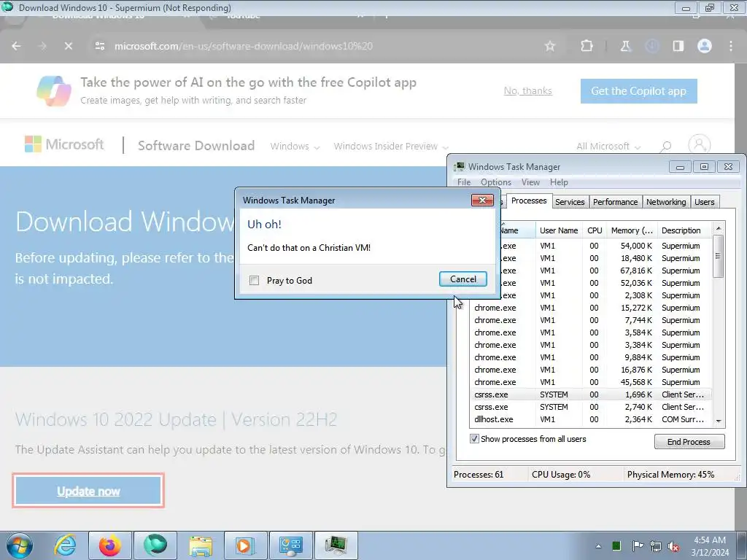
Task: Bookmark this page with the star icon
Action: (x=550, y=46)
